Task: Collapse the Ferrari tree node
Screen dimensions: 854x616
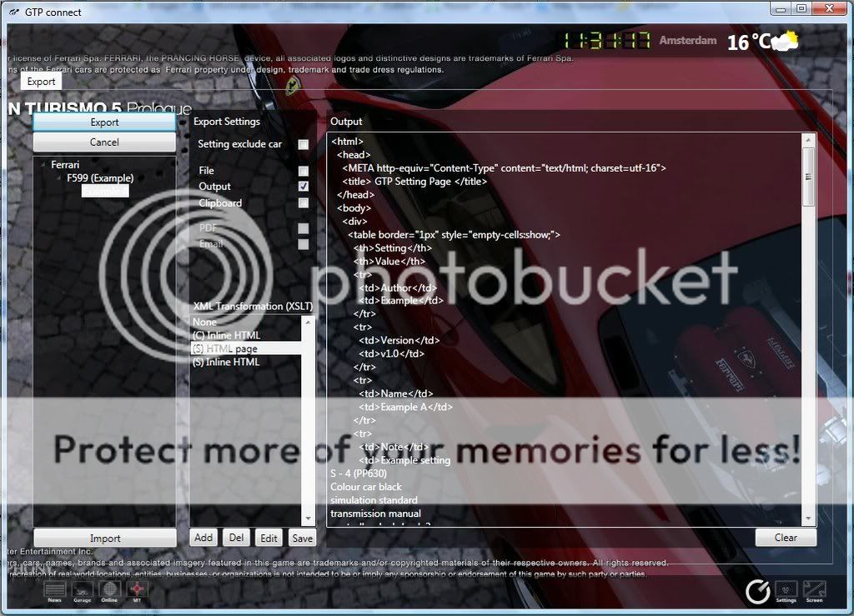Action: pyautogui.click(x=43, y=165)
